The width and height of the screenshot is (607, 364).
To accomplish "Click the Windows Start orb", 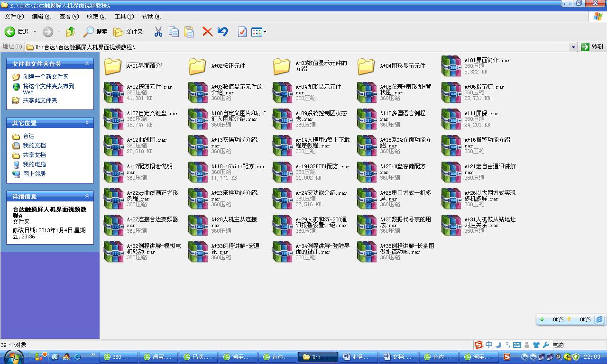I will 13,357.
